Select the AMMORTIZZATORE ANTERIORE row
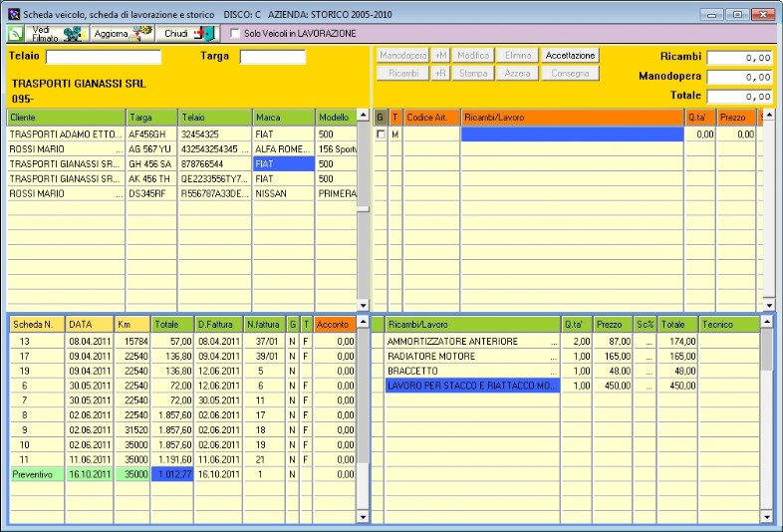Image resolution: width=783 pixels, height=532 pixels. pyautogui.click(x=566, y=341)
